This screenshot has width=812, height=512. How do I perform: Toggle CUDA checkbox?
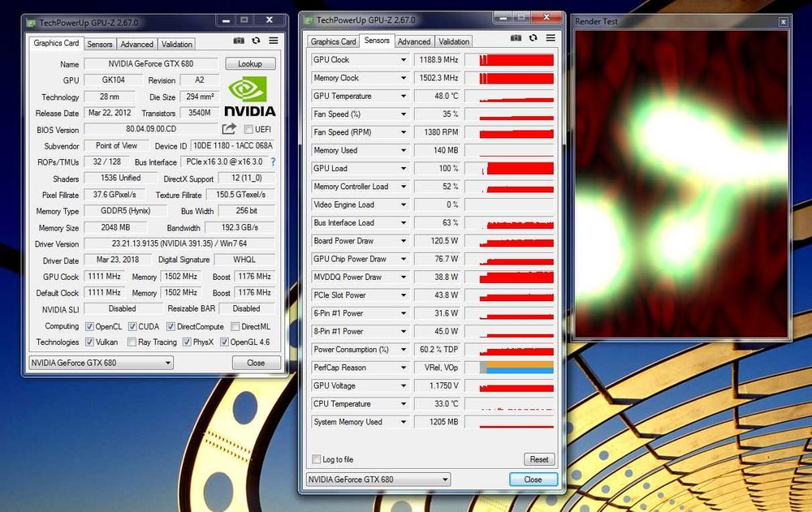tap(132, 327)
